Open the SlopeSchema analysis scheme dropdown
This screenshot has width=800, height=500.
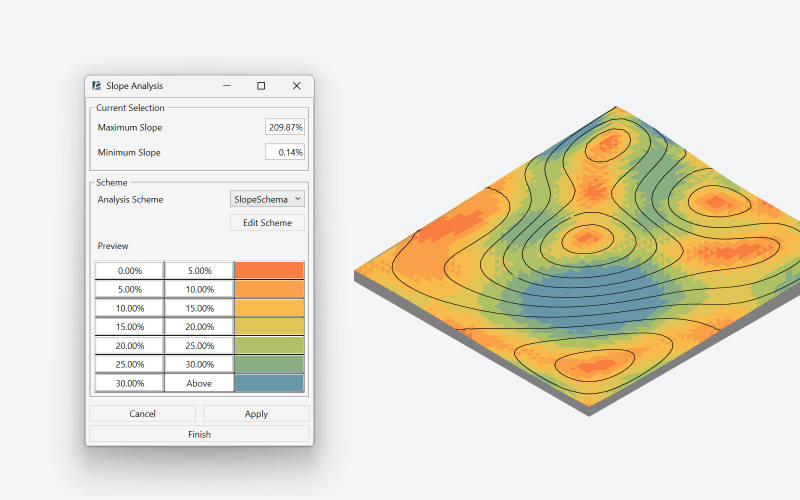(267, 199)
